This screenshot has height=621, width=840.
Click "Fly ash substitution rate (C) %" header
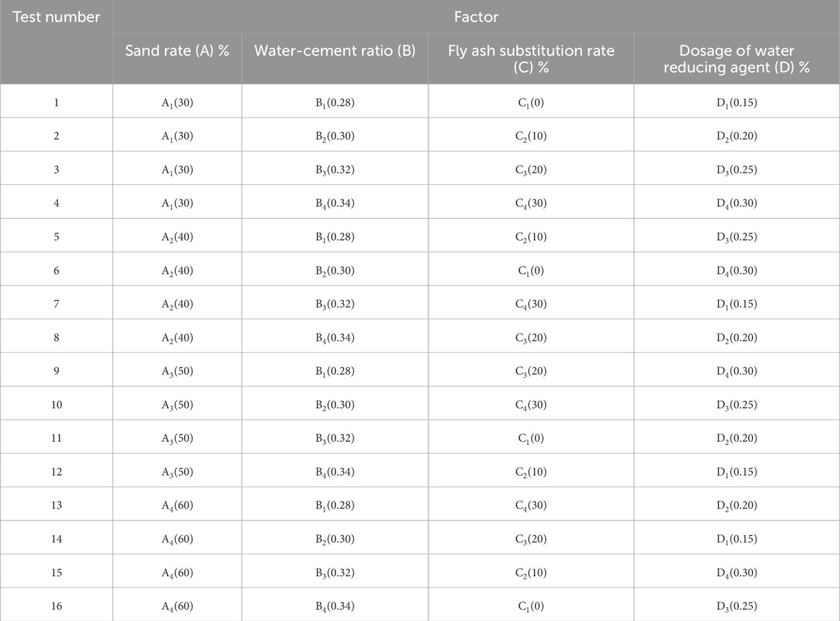pos(531,59)
